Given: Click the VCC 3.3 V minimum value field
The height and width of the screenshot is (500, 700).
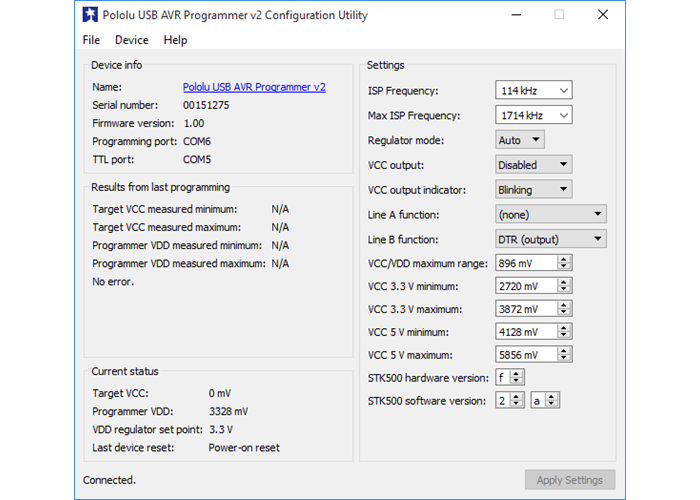Looking at the screenshot, I should (525, 286).
